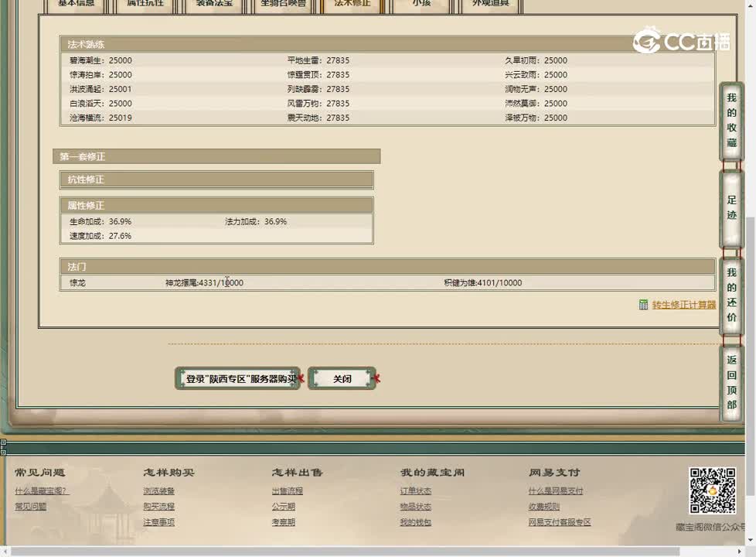This screenshot has width=756, height=557.
Task: Click 网易支付客服专区 link
Action: (560, 523)
